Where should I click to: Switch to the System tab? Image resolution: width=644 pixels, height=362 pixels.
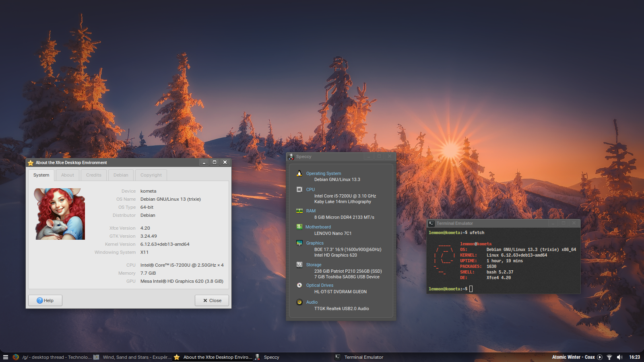(x=41, y=175)
